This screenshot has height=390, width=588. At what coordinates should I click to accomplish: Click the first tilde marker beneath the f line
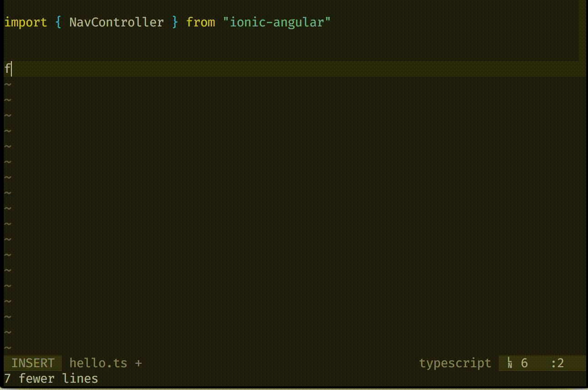7,85
